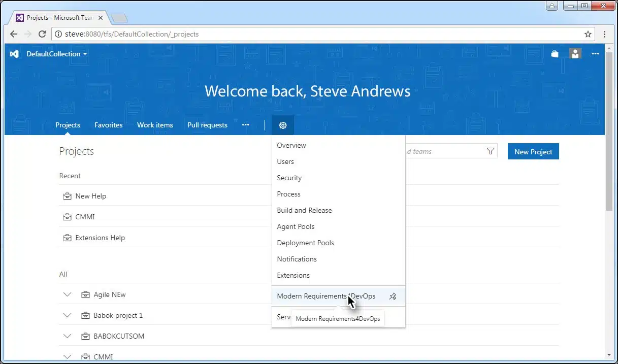Switch to the Work items tab

(x=155, y=125)
